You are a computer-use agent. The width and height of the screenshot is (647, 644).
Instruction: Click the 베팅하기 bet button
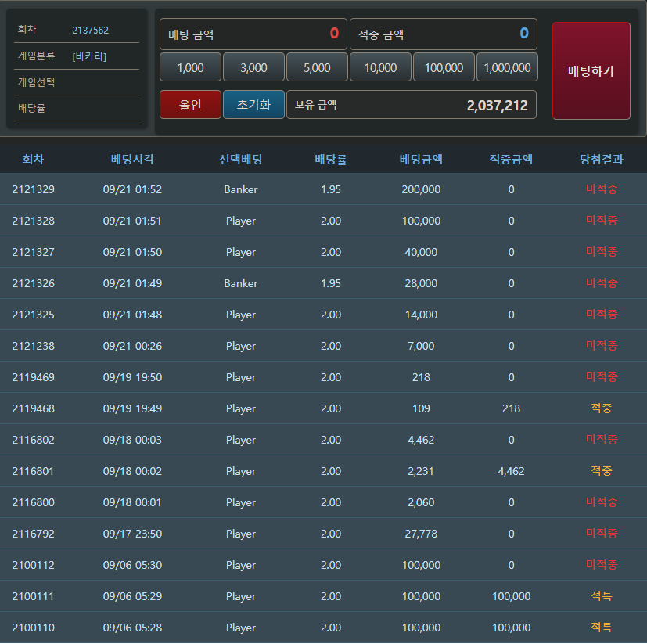[x=591, y=70]
